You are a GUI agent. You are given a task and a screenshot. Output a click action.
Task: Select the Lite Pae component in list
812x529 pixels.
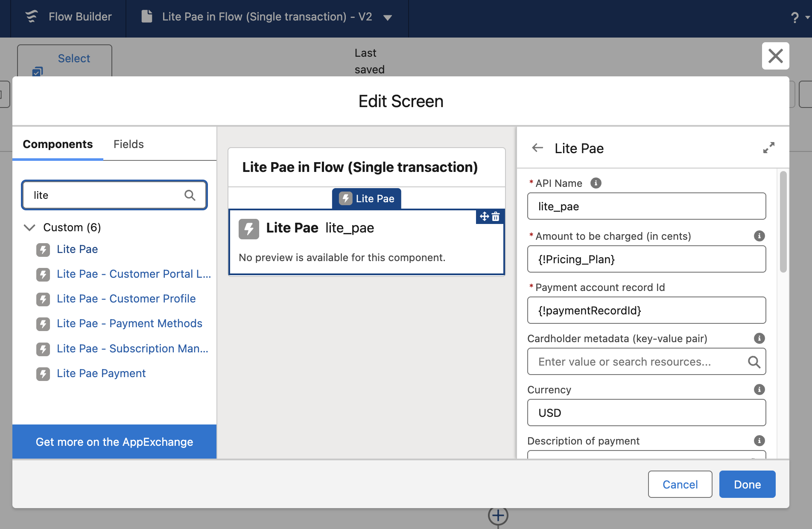pyautogui.click(x=77, y=249)
